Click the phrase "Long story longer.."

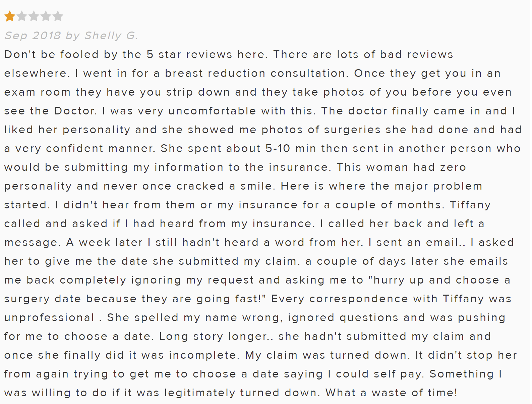click(x=216, y=337)
